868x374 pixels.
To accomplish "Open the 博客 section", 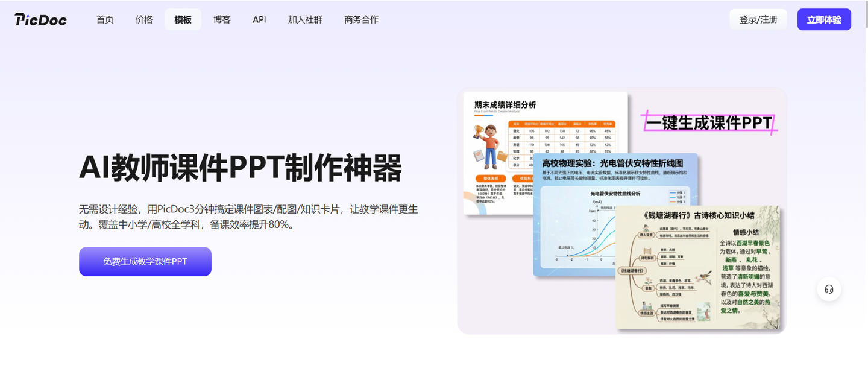I will 222,19.
